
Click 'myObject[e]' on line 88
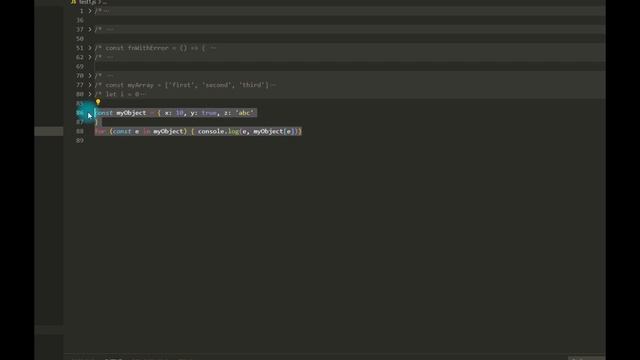[x=273, y=131]
